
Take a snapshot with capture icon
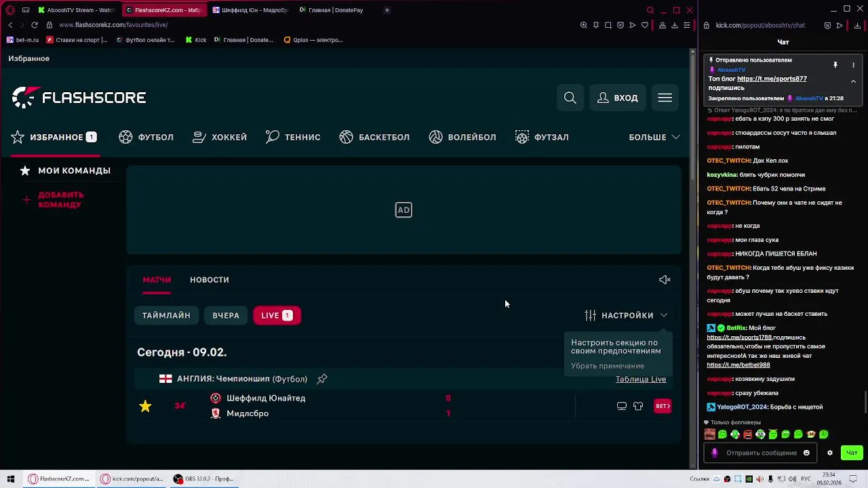[608, 25]
